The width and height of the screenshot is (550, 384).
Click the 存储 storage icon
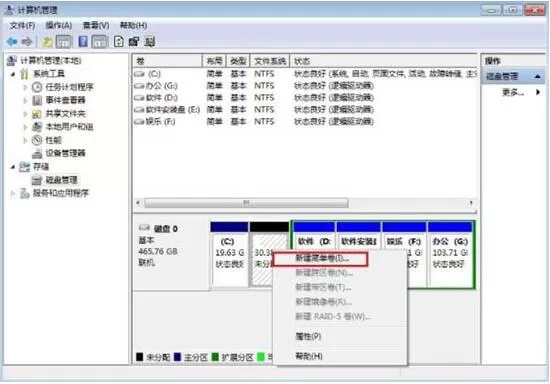click(x=24, y=167)
